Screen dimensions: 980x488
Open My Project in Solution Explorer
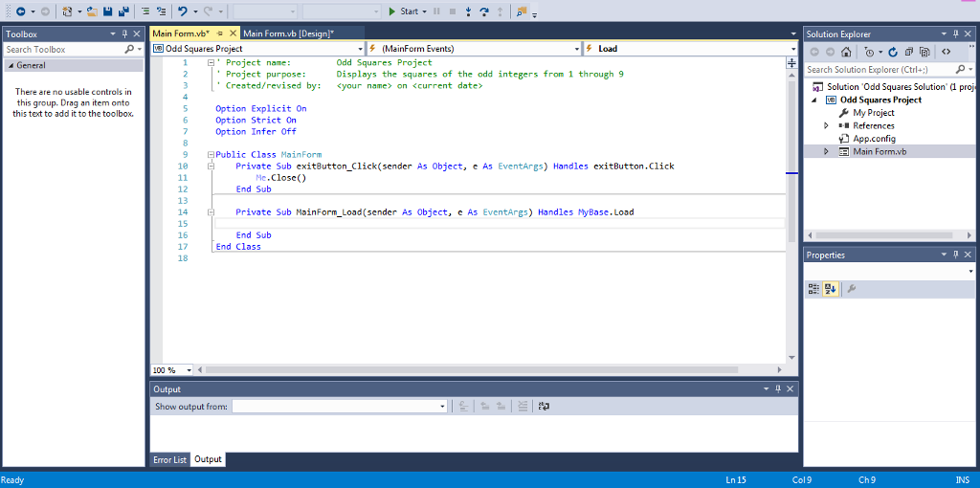point(873,113)
